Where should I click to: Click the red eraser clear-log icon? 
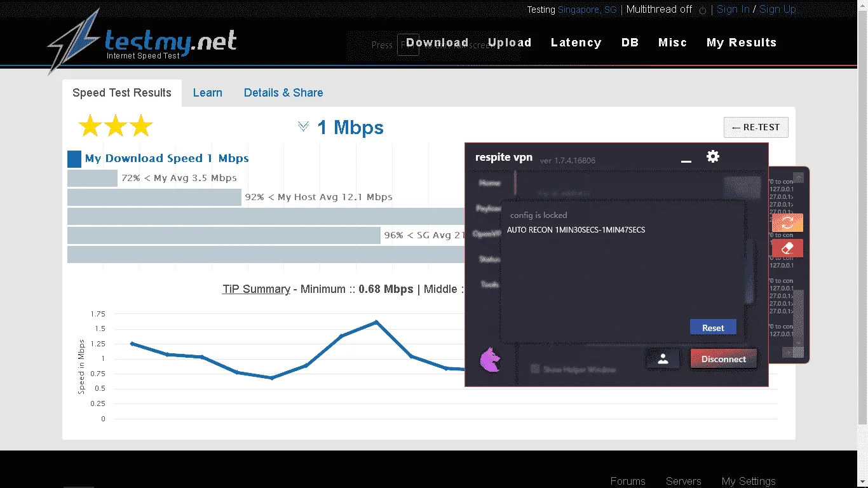(787, 248)
